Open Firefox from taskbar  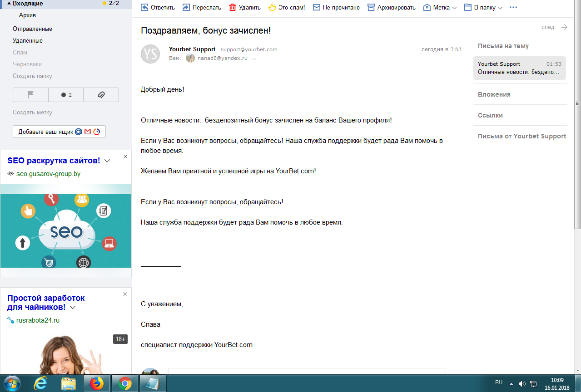96,383
